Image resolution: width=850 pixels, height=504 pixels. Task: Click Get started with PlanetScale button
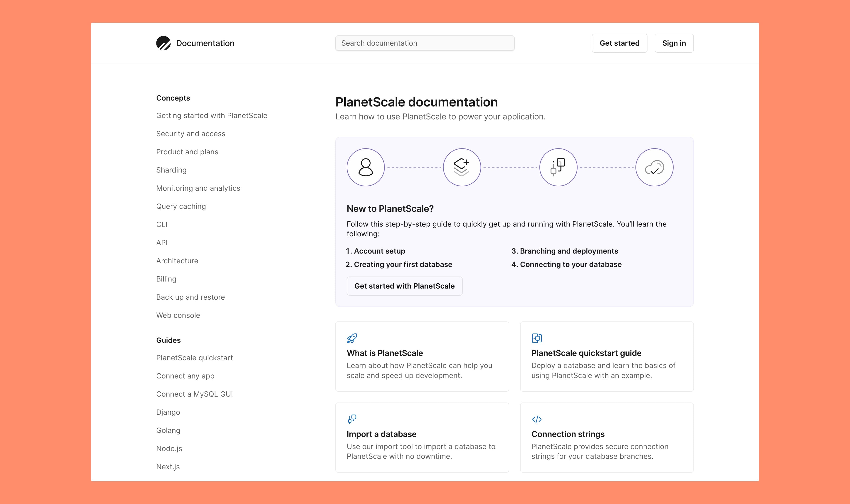(404, 286)
